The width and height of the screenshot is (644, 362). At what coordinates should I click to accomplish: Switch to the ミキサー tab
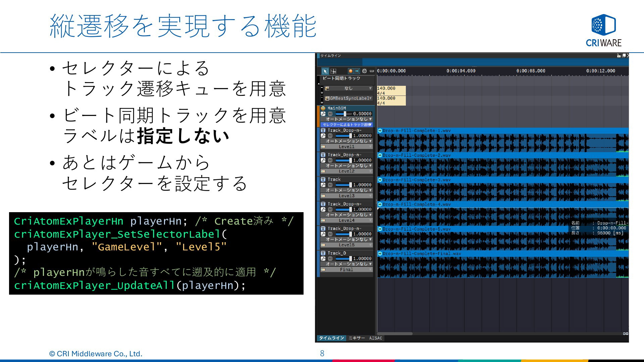(357, 338)
